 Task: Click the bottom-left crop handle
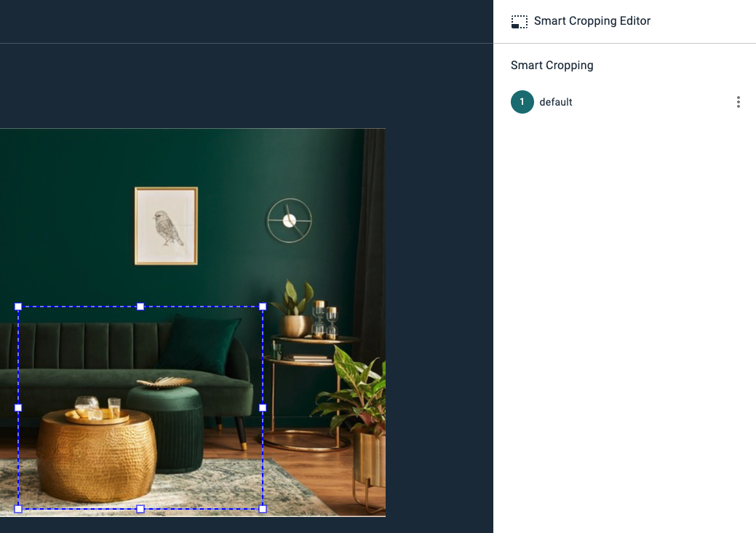[x=18, y=509]
